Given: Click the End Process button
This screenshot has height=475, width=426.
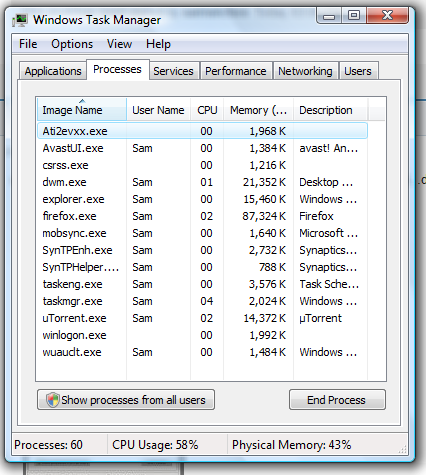Looking at the screenshot, I should tap(337, 400).
